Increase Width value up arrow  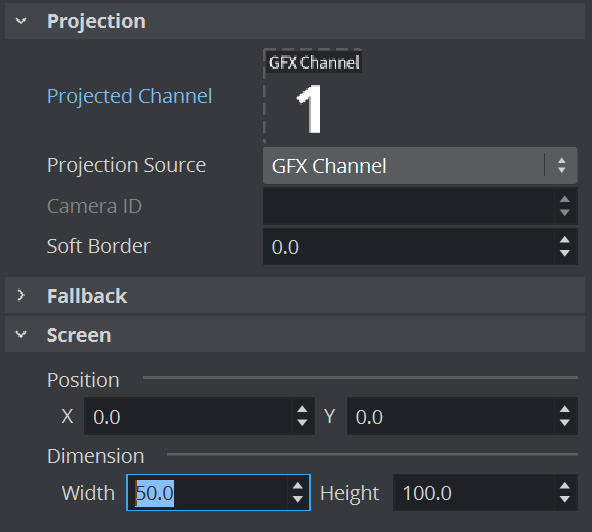[298, 486]
